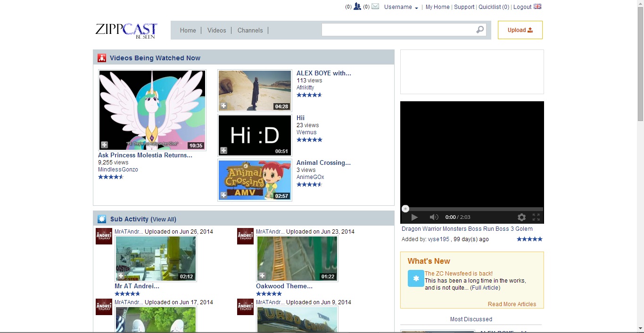
Task: Add Hi :D video to quicklist
Action: point(224,151)
